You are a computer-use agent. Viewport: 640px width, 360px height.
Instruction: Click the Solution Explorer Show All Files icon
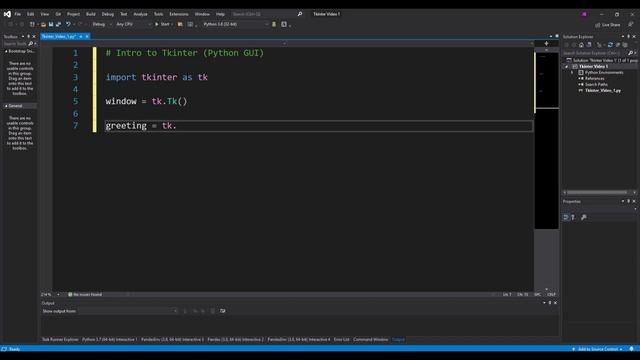(x=625, y=45)
